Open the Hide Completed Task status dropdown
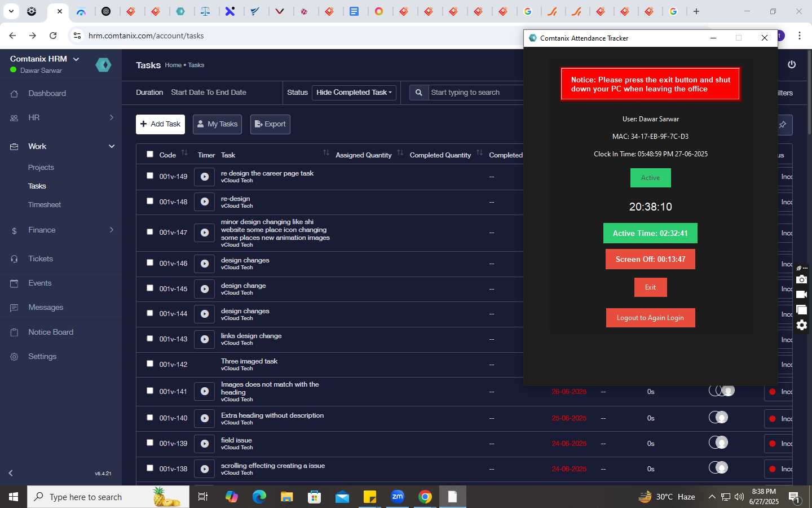 point(354,93)
